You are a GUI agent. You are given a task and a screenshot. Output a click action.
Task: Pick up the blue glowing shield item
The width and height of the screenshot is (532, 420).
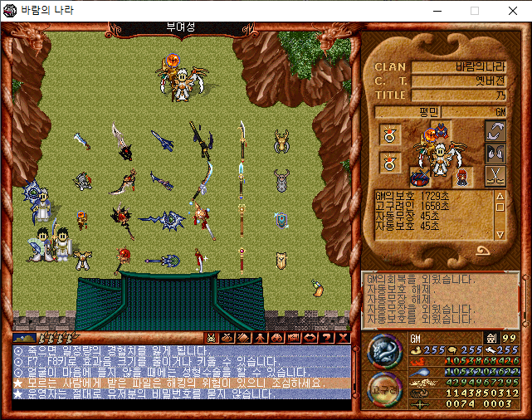click(x=281, y=220)
